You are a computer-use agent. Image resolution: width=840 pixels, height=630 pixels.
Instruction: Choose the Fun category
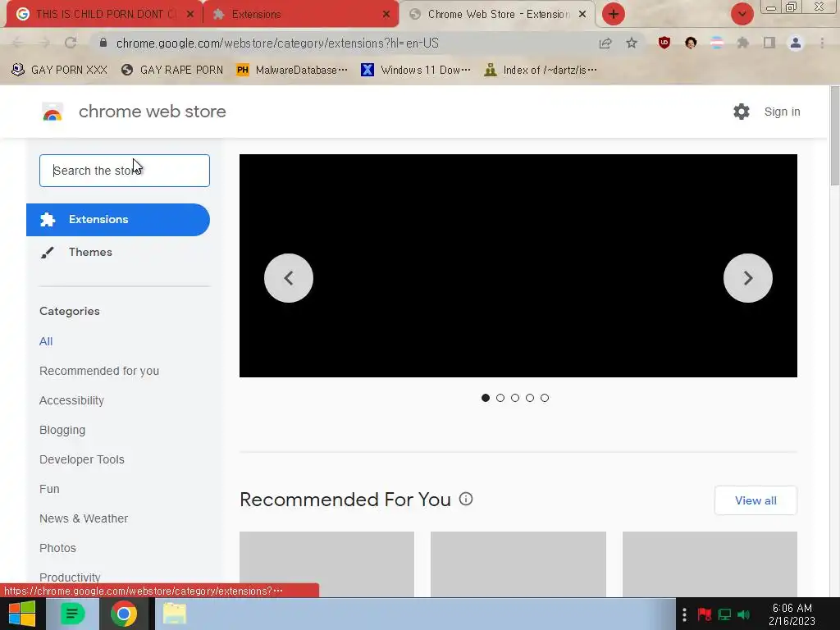coord(49,489)
